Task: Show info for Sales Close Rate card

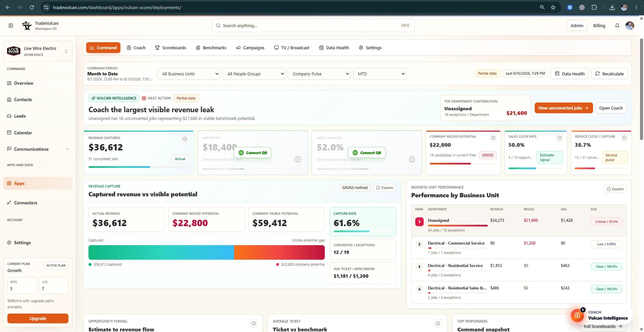Action: click(x=559, y=138)
